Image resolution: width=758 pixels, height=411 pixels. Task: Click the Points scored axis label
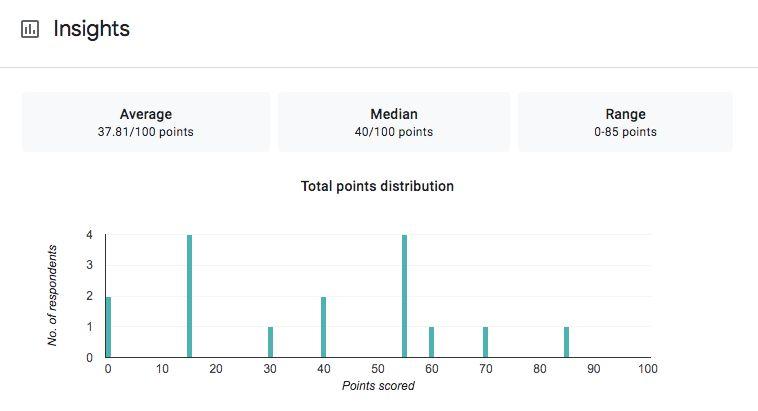point(377,386)
